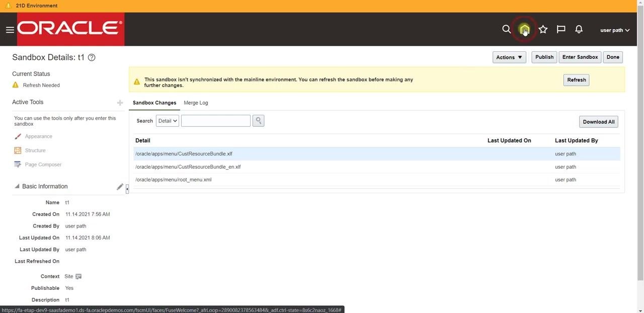Focus the search text field
Screen dimensions: 644x313
coord(216,121)
